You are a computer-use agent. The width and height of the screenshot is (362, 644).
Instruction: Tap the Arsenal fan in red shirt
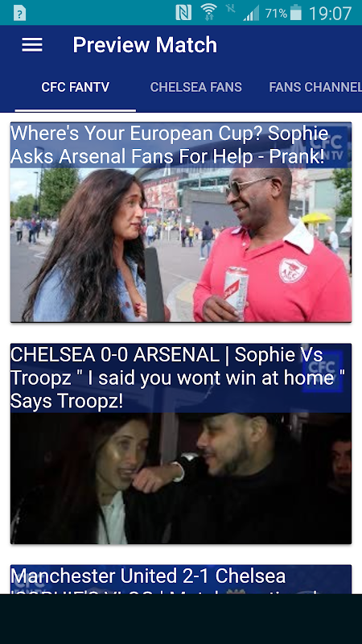pos(271,246)
